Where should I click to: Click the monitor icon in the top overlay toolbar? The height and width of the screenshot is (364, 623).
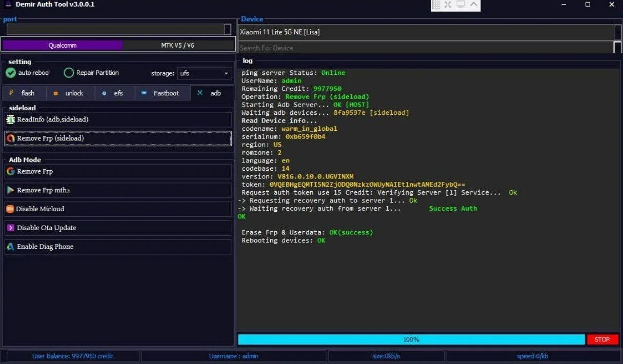coord(460,5)
